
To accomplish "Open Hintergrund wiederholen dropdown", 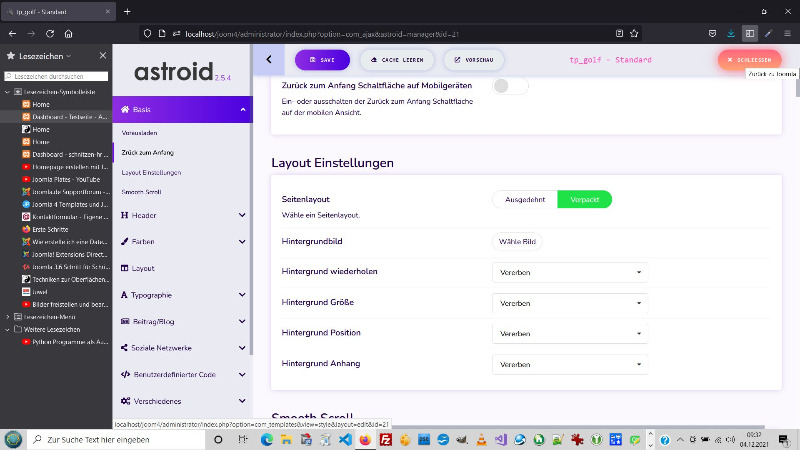I will click(570, 272).
